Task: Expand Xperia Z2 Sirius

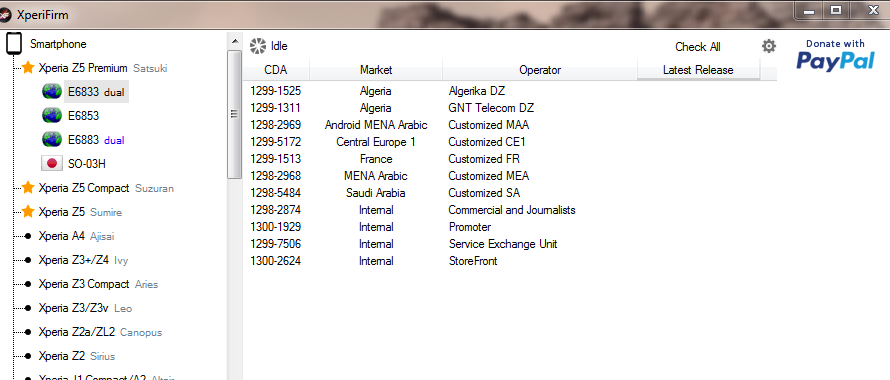Action: tap(77, 356)
